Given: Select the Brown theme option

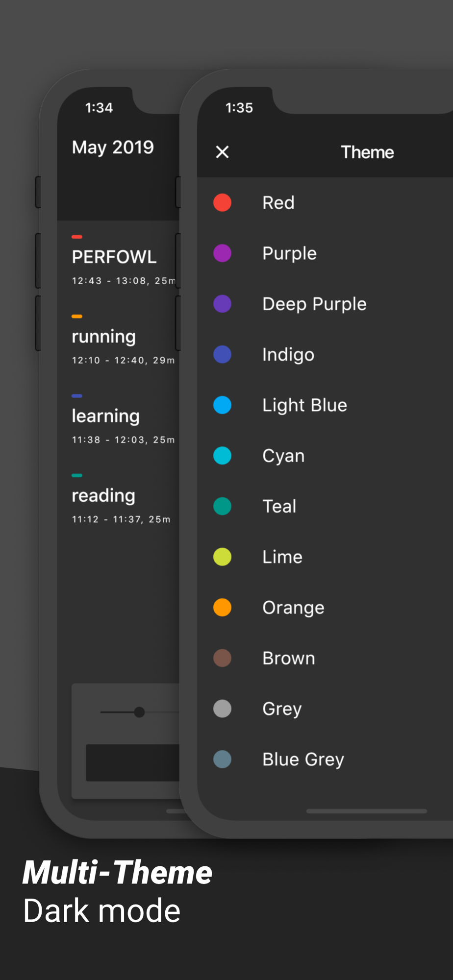Looking at the screenshot, I should tap(288, 658).
